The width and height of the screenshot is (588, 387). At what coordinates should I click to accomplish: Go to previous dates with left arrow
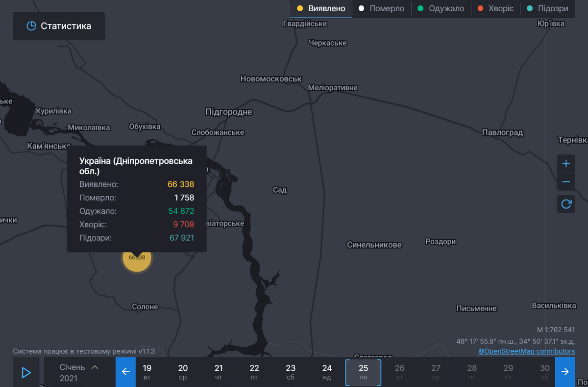coord(125,372)
